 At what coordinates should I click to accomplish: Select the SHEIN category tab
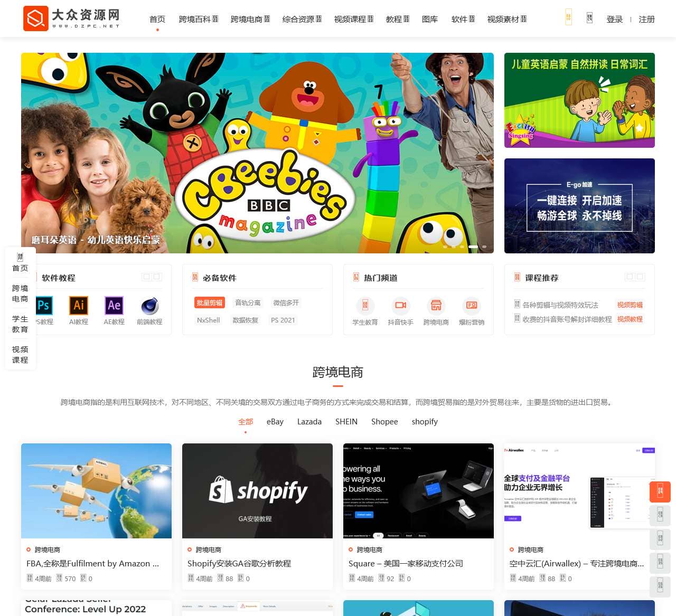tap(346, 421)
